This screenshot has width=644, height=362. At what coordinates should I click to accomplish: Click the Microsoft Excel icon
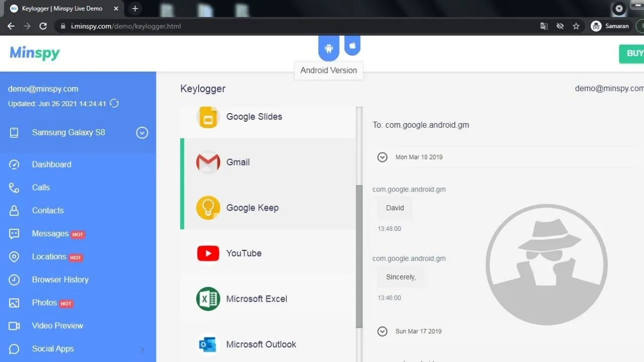coord(208,299)
